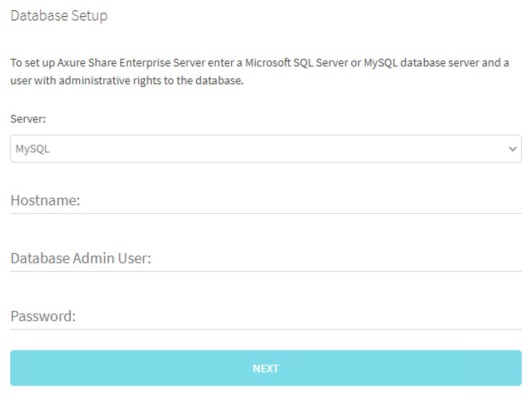The height and width of the screenshot is (397, 532).
Task: Click "Microsoft SQL Server" in the description
Action: point(296,63)
